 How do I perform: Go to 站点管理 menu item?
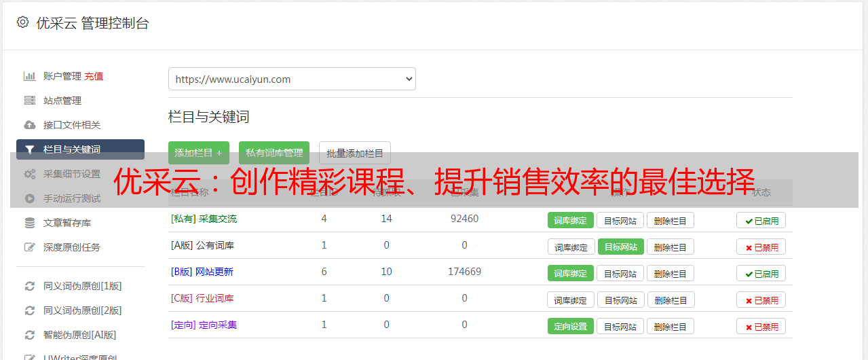coord(62,101)
